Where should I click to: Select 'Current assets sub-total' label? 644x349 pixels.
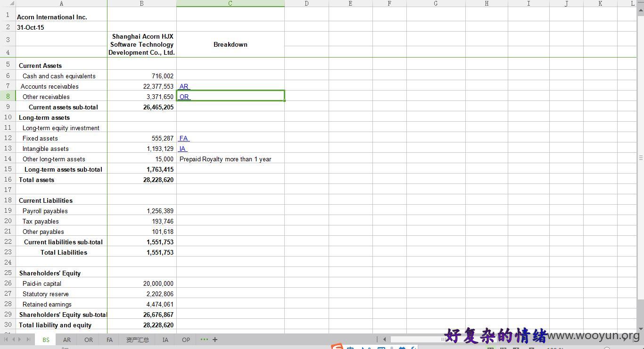61,107
